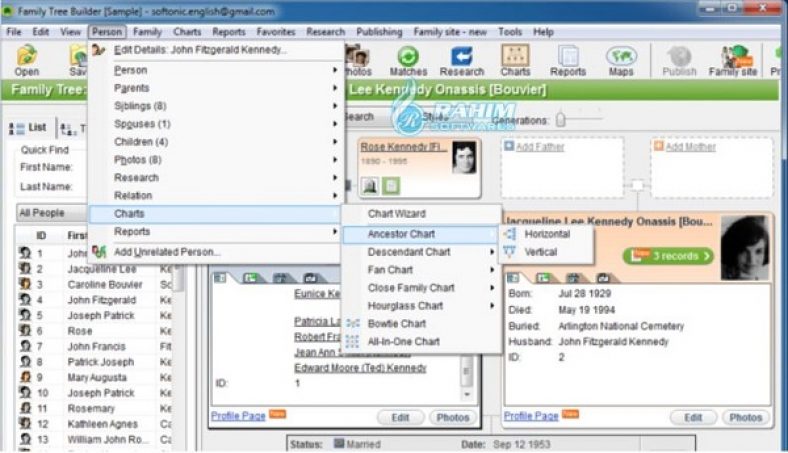Select Research entry in Person menu
The width and height of the screenshot is (788, 453).
click(x=136, y=177)
